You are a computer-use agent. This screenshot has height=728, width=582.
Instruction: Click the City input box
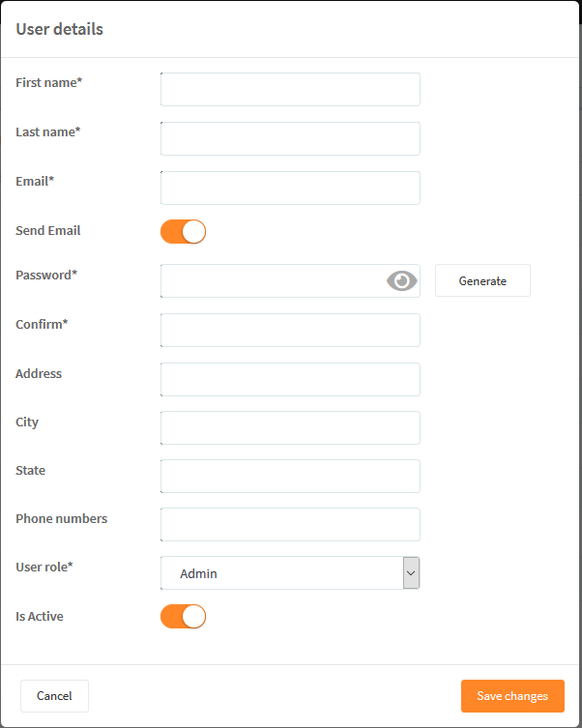click(x=291, y=427)
